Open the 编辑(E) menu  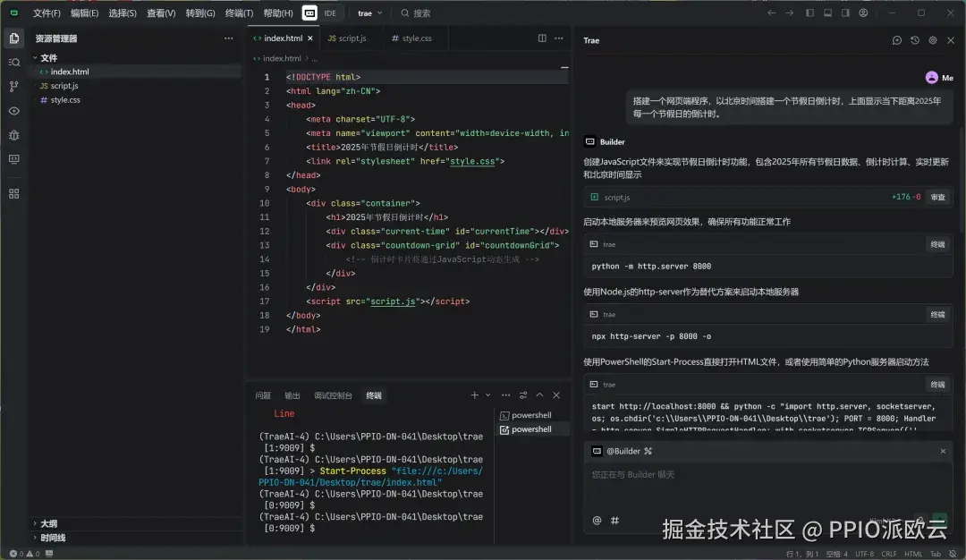(x=84, y=13)
